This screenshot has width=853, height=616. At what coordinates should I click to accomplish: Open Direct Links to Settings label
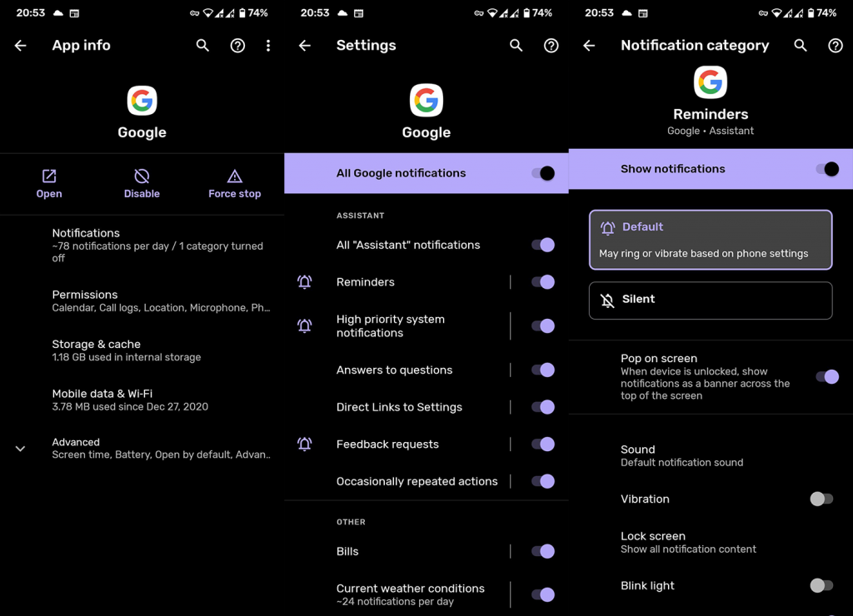(x=399, y=407)
